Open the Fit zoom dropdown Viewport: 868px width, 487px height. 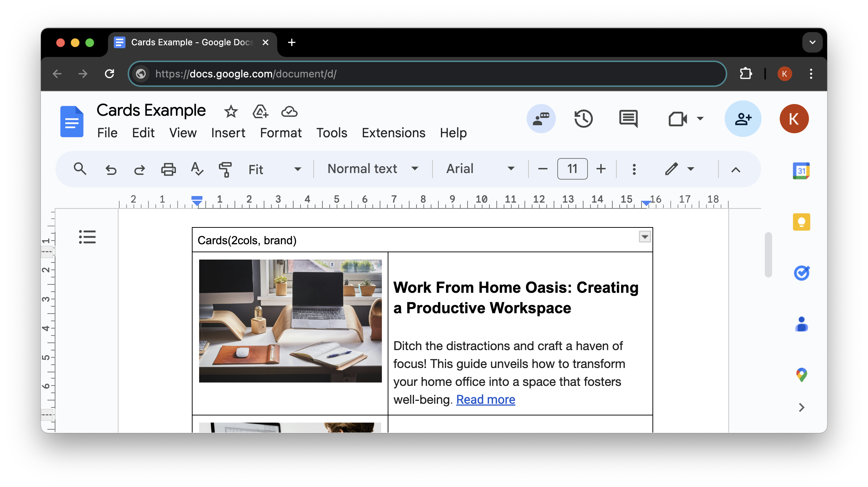tap(274, 169)
